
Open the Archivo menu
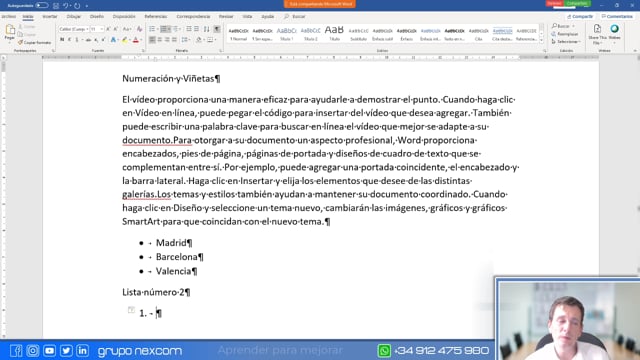[x=9, y=16]
